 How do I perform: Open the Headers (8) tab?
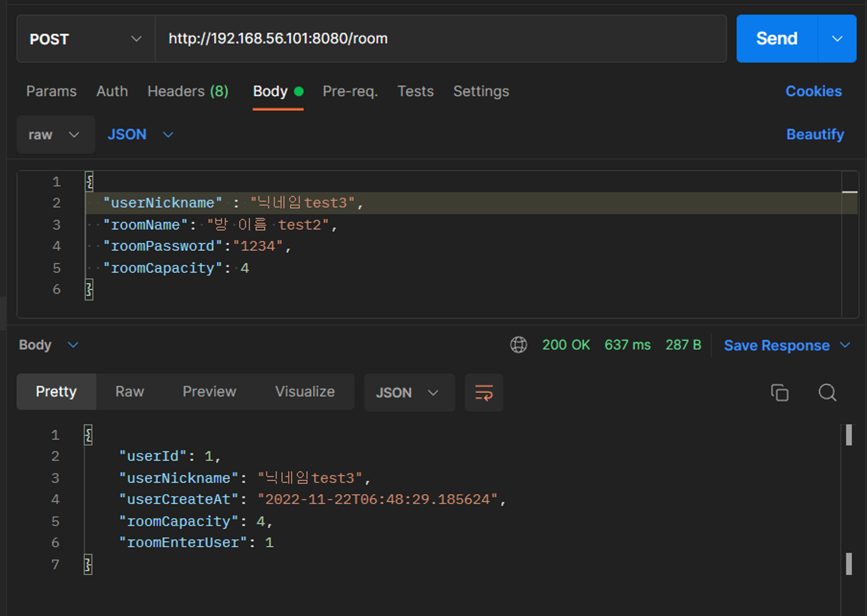click(x=188, y=91)
